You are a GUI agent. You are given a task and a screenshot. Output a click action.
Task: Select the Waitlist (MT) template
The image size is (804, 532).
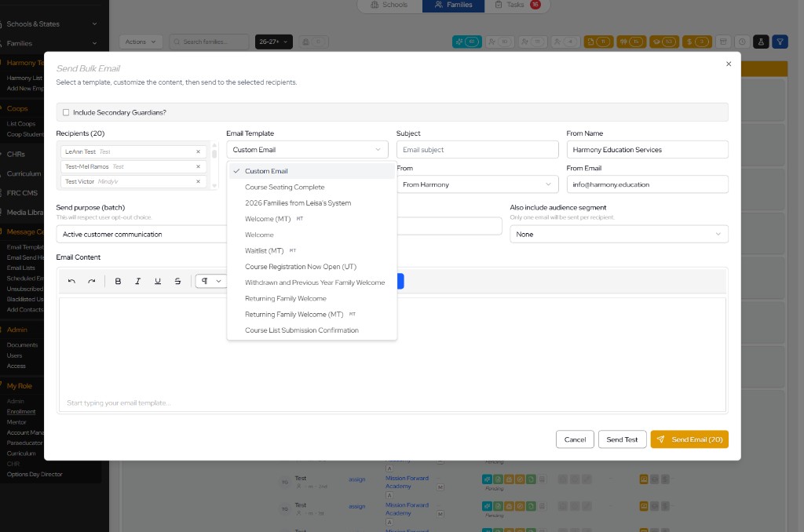point(312,250)
